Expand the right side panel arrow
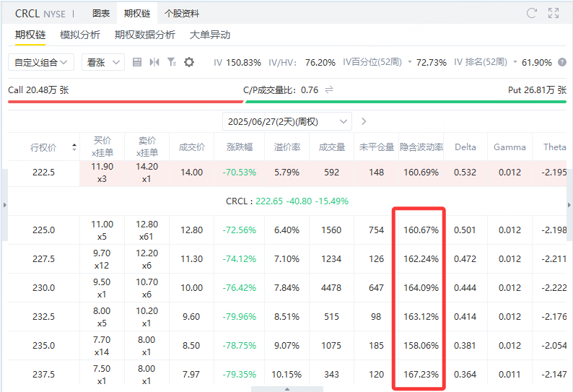Image resolution: width=573 pixels, height=392 pixels. pyautogui.click(x=569, y=205)
